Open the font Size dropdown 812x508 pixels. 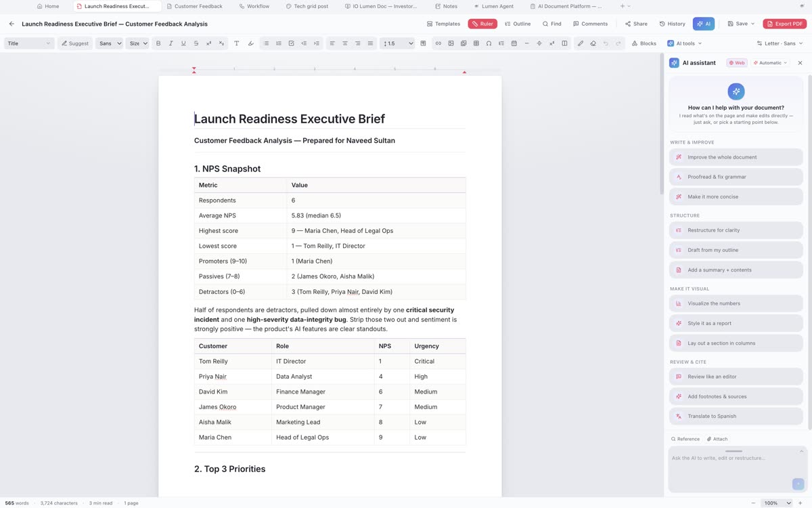pyautogui.click(x=137, y=43)
